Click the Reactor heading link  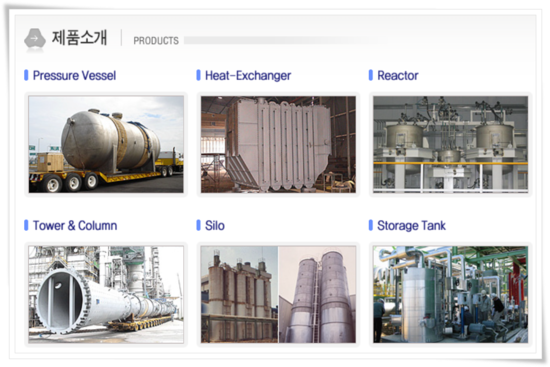coord(398,75)
